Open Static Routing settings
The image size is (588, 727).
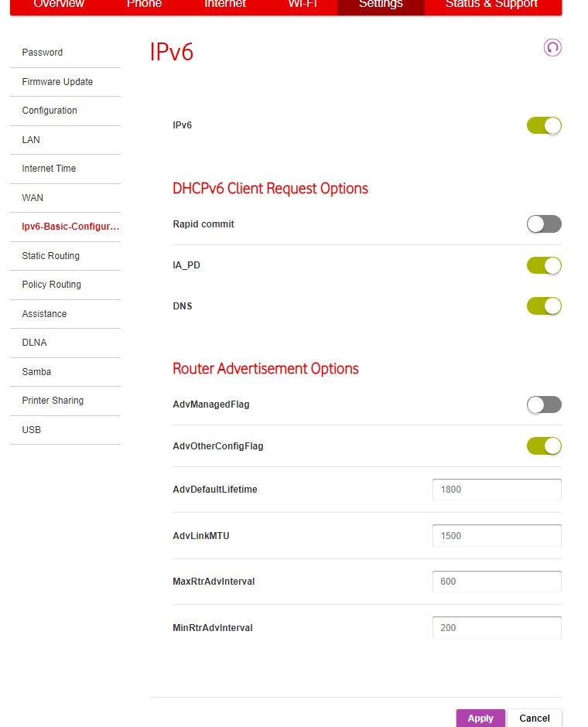point(50,256)
